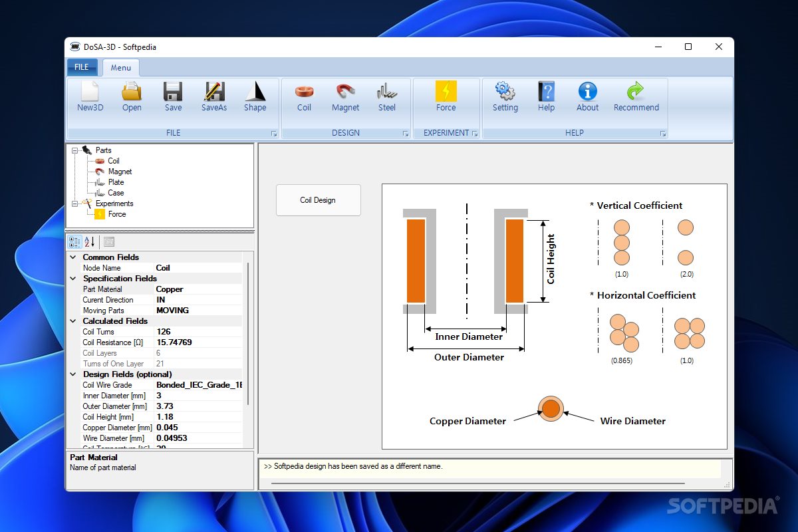Collapse the Calculated Fields category
Viewport: 798px width, 532px height.
pos(73,321)
